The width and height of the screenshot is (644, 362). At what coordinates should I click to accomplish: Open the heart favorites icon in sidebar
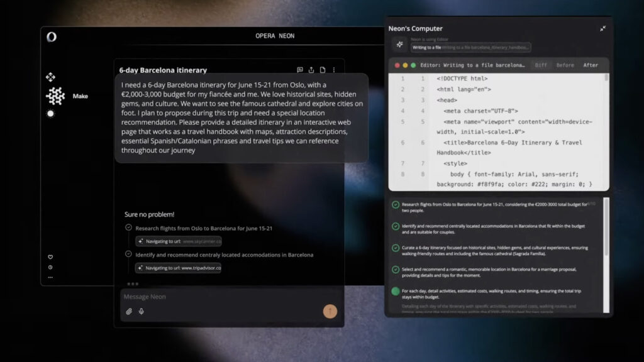point(50,257)
